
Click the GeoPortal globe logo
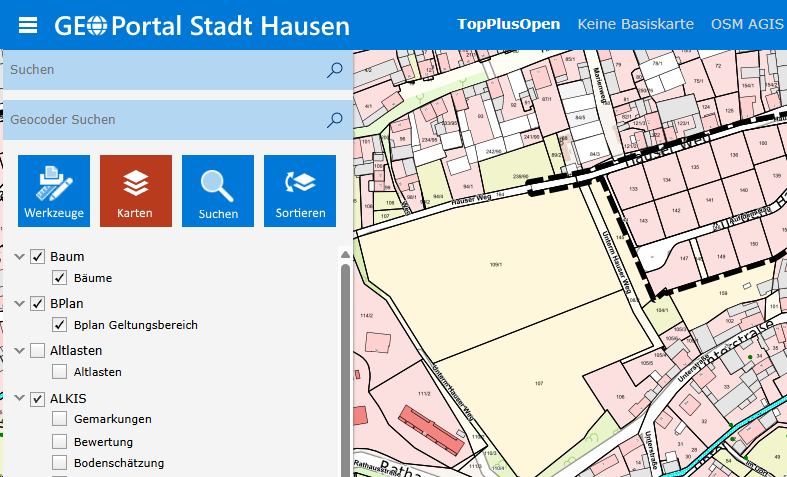click(97, 25)
